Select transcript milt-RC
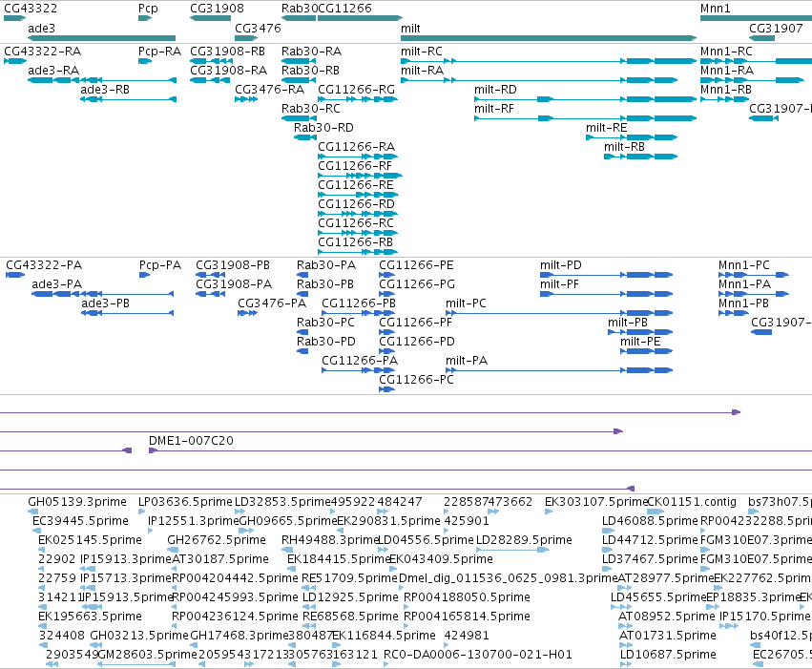 pyautogui.click(x=549, y=61)
